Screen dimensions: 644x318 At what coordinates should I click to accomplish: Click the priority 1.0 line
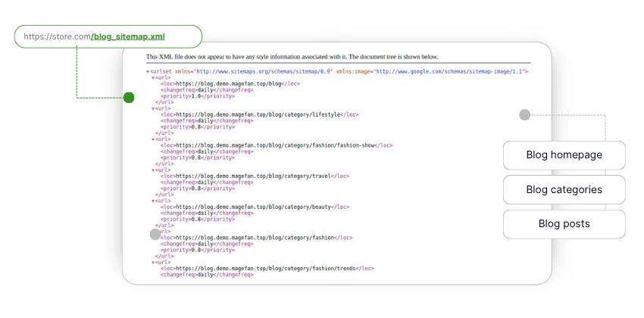[x=198, y=96]
